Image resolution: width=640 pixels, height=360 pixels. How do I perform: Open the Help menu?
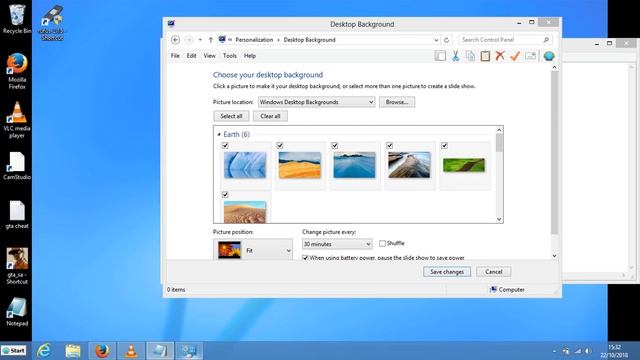[250, 56]
